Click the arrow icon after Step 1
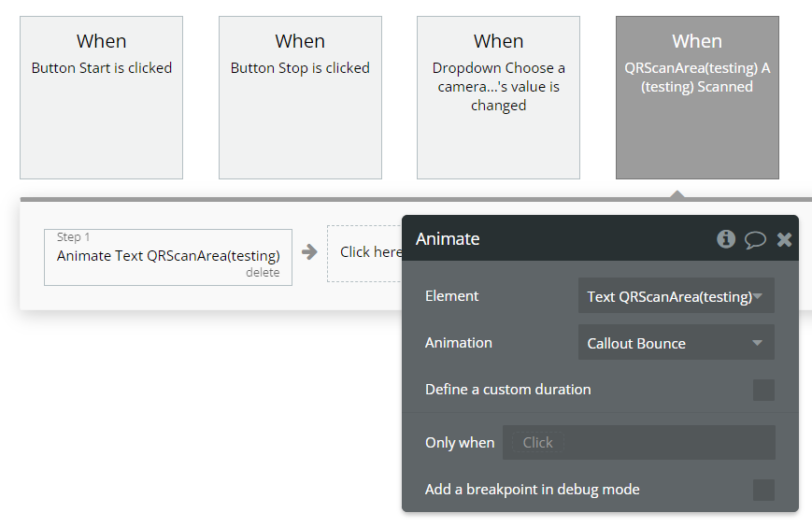812x527 pixels. (309, 252)
